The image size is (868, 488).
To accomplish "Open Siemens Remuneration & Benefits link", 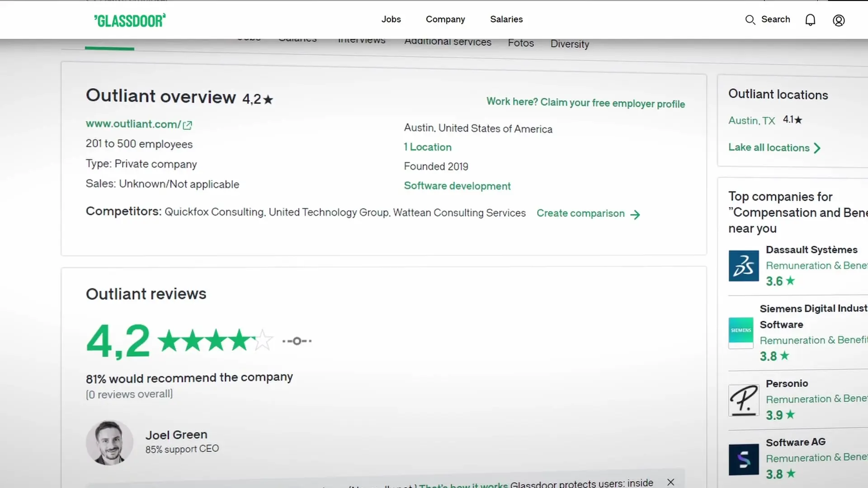I will (814, 340).
